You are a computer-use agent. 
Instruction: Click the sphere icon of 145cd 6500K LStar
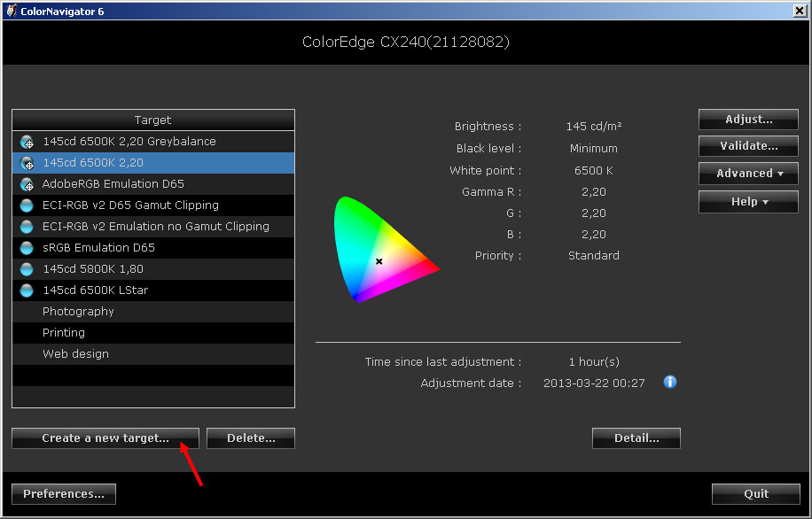[27, 290]
